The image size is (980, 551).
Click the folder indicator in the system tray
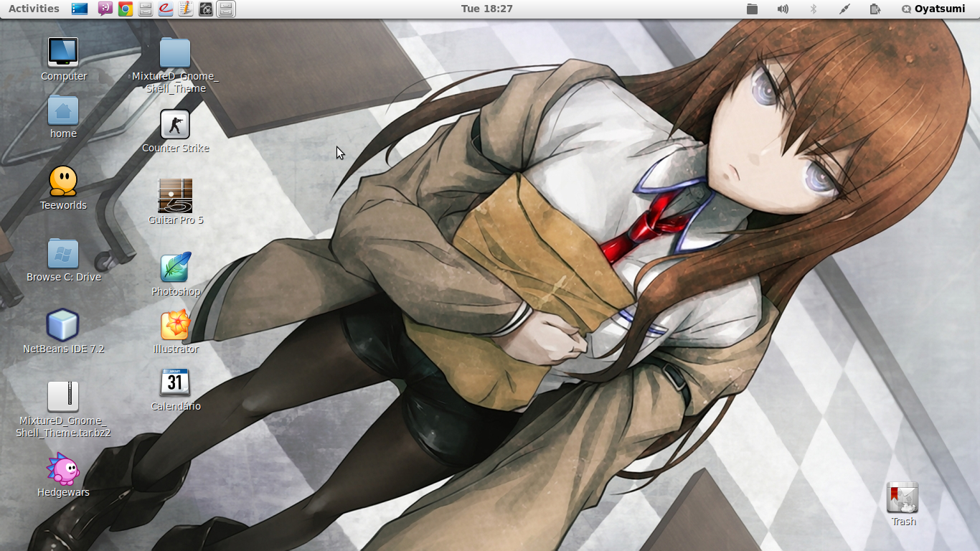click(752, 9)
